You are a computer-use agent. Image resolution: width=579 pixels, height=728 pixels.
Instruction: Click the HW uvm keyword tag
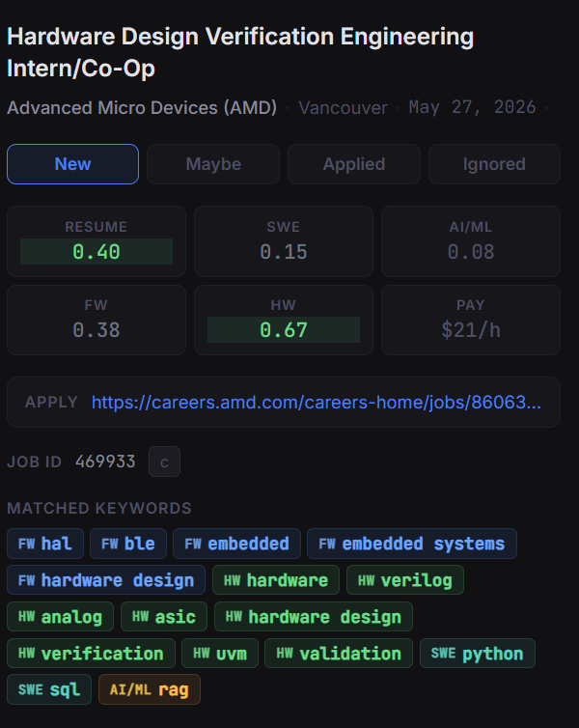click(220, 654)
